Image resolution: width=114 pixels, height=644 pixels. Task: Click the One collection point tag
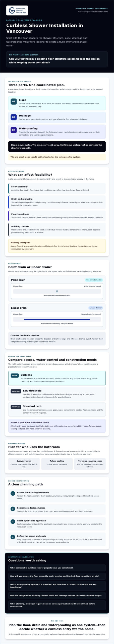point(94,280)
